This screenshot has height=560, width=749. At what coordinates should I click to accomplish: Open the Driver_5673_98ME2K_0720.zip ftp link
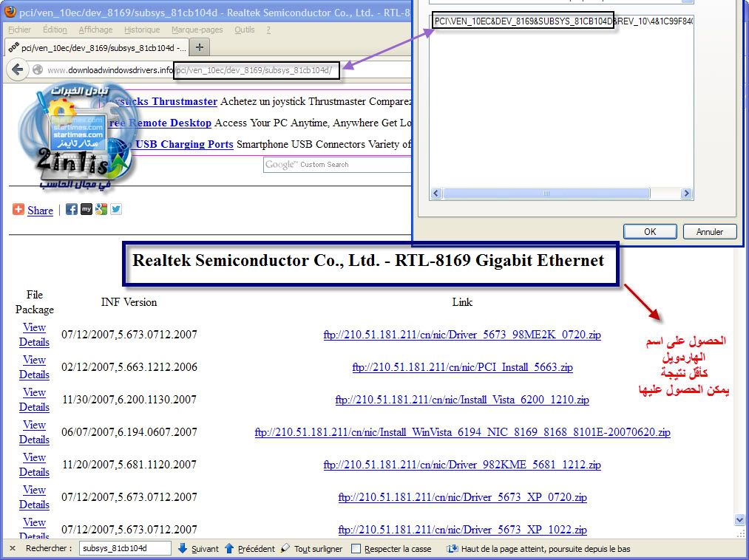[x=462, y=335]
